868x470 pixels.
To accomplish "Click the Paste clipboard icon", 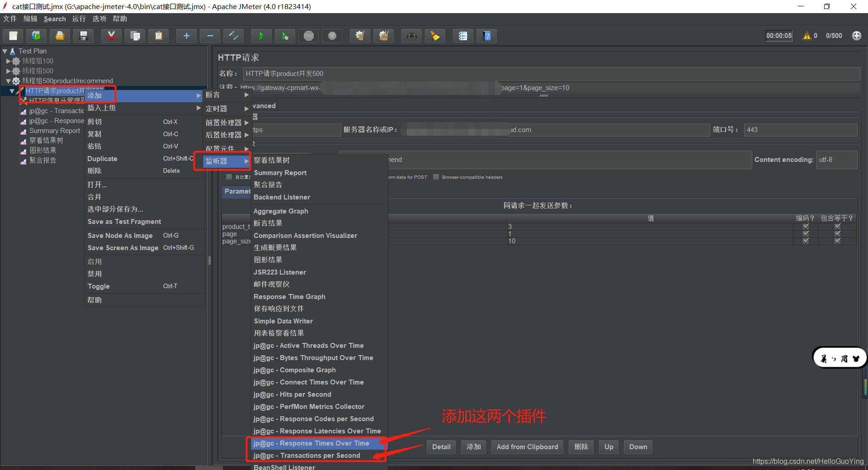I will point(158,36).
